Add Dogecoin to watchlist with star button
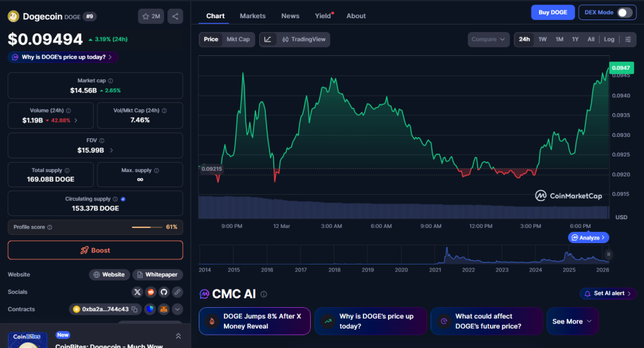 click(x=152, y=16)
